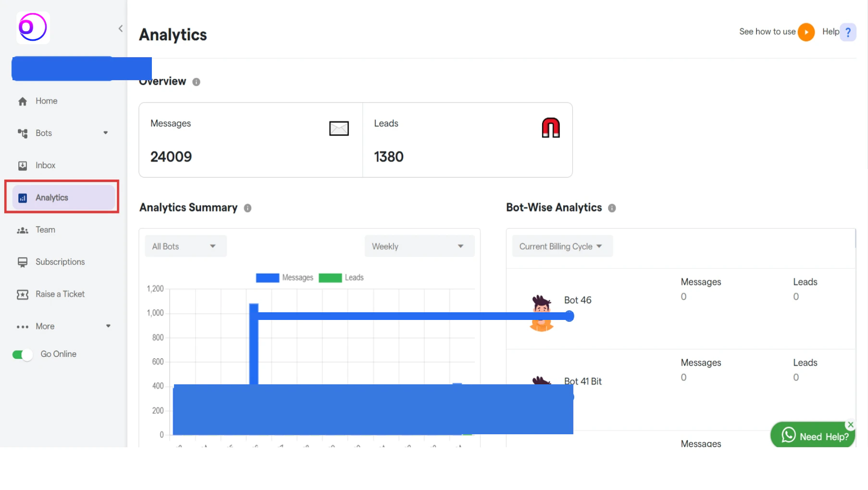Screen dimensions: 868x490
Task: Click the Subscriptions icon
Action: [x=23, y=262]
